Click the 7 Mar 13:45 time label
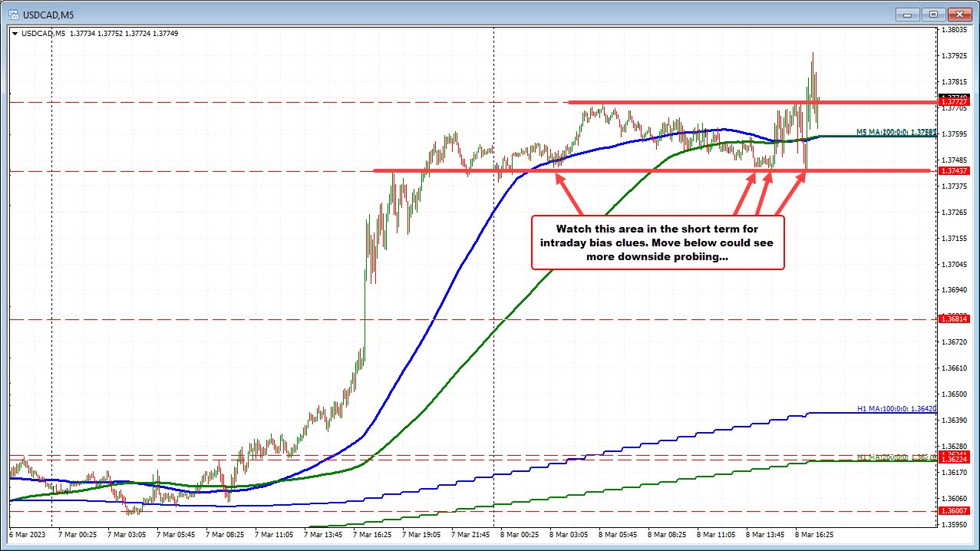Screen dimensions: 980x551 coord(324,533)
